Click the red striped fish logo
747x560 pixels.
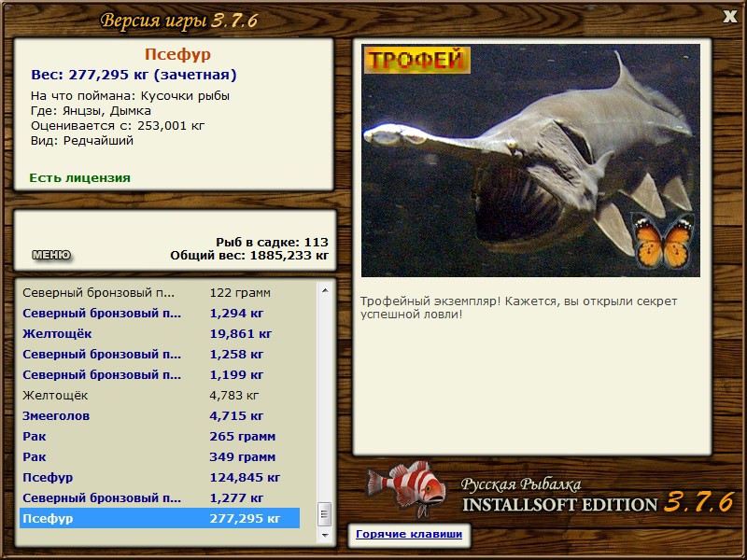[x=406, y=488]
